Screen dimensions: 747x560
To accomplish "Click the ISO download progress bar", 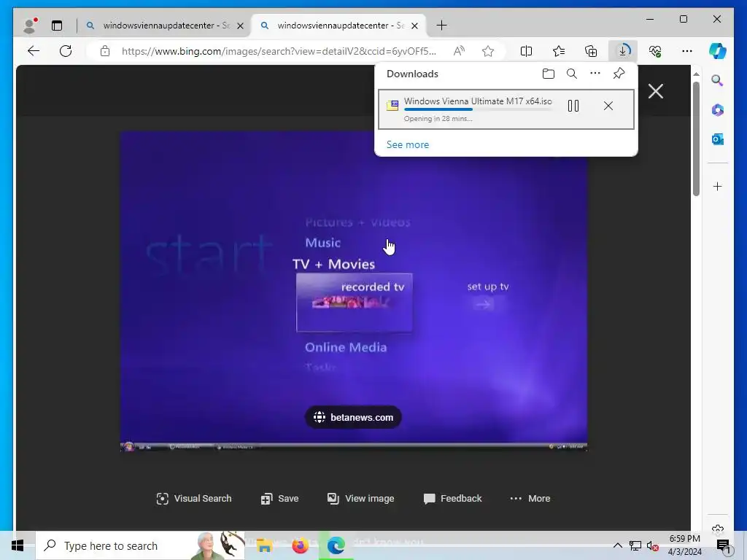I will (478, 109).
